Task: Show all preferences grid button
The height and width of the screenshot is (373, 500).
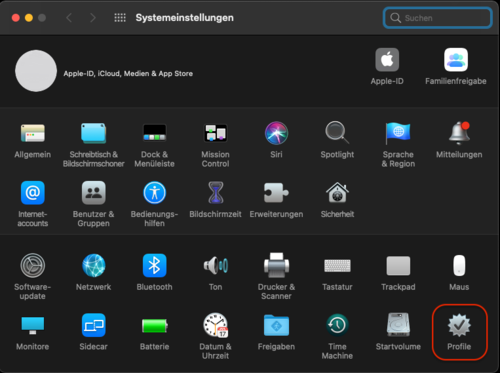Action: pos(120,18)
